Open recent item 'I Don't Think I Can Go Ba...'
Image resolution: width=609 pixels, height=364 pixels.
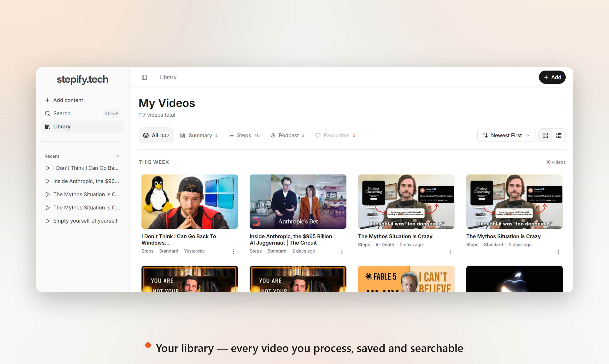coord(82,168)
